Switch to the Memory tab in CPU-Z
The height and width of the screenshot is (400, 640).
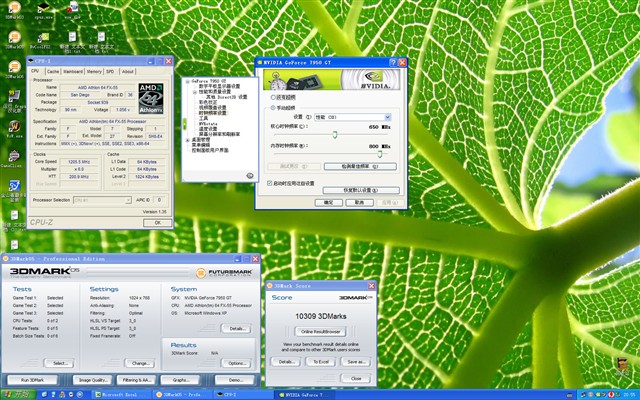pyautogui.click(x=94, y=71)
